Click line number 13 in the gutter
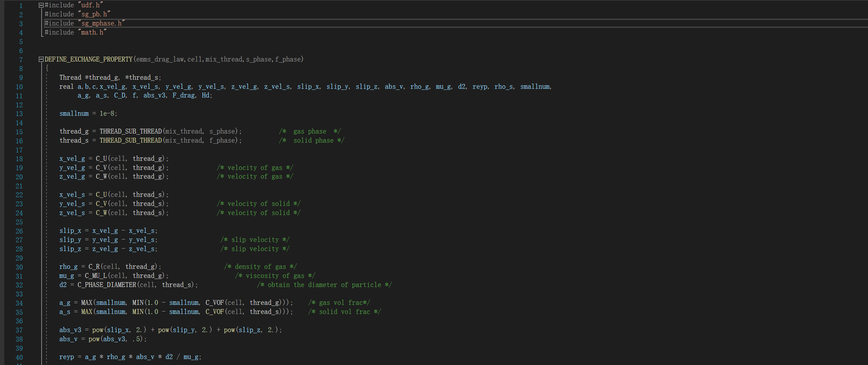Screen dimensions: 868x365 click(x=19, y=114)
